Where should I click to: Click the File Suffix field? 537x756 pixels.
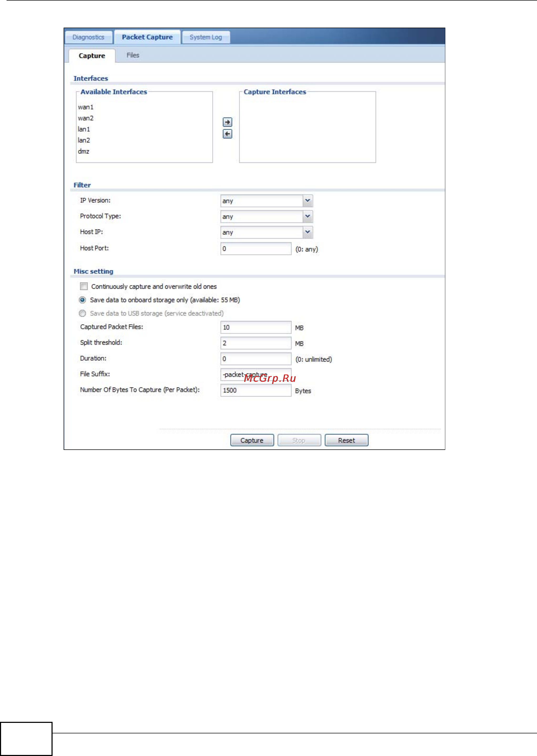pos(256,375)
